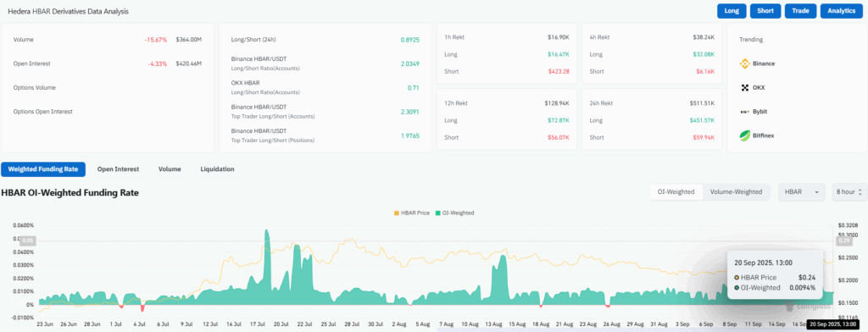Open the HBAR coin dropdown

click(802, 192)
